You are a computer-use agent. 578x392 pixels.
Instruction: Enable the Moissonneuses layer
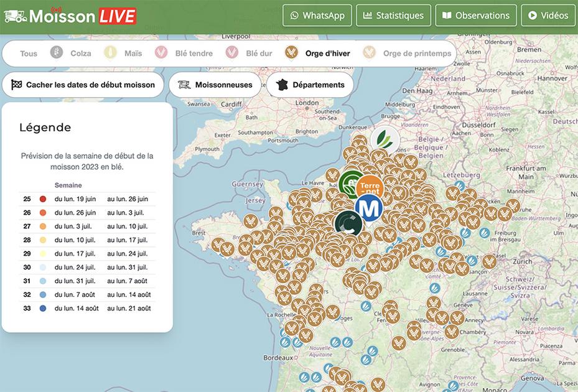pyautogui.click(x=215, y=84)
